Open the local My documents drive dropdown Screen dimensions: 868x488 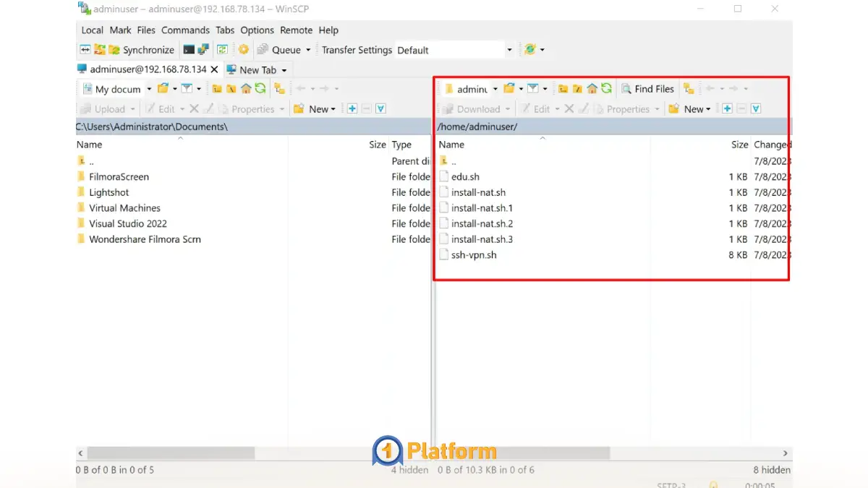click(149, 89)
